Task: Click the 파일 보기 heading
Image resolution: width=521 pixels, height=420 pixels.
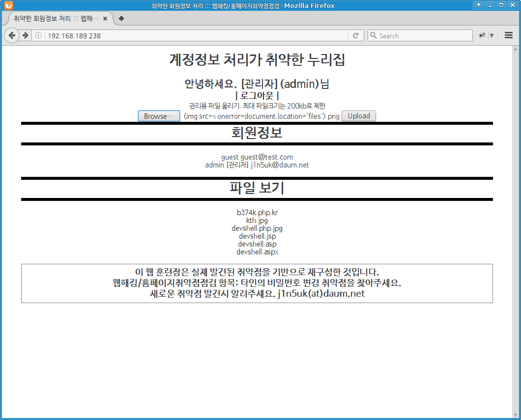Action: coord(257,188)
